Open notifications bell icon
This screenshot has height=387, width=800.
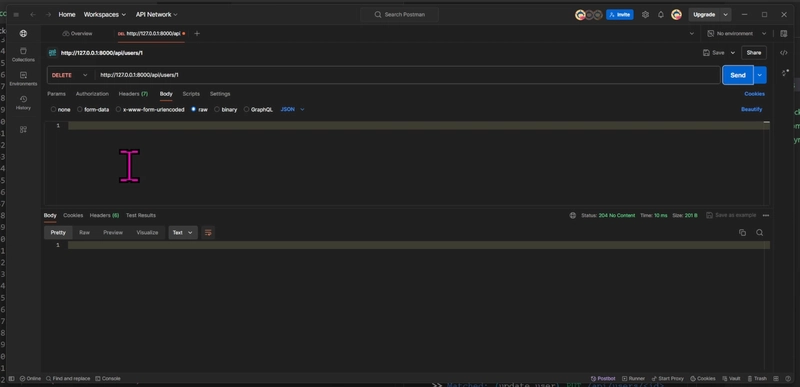(x=661, y=15)
